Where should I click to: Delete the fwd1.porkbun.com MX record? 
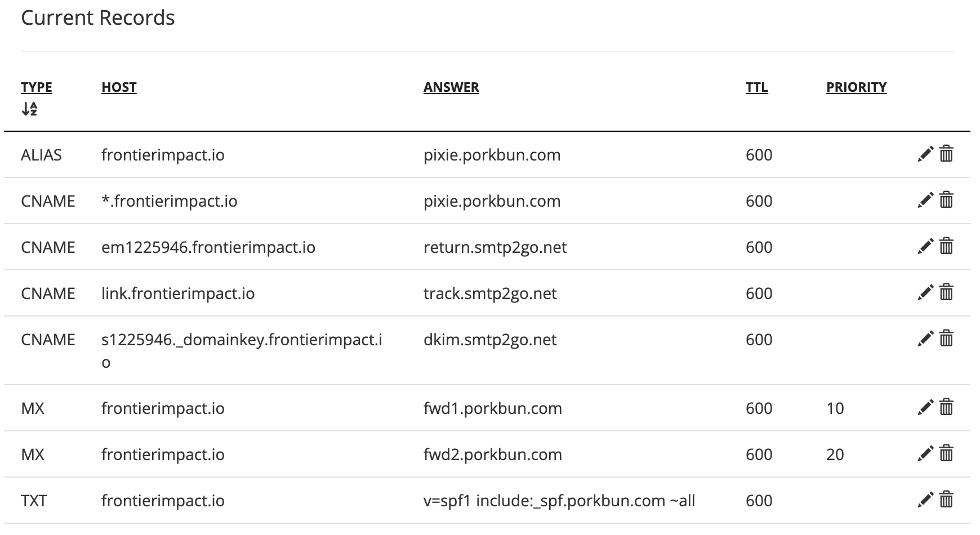point(946,407)
